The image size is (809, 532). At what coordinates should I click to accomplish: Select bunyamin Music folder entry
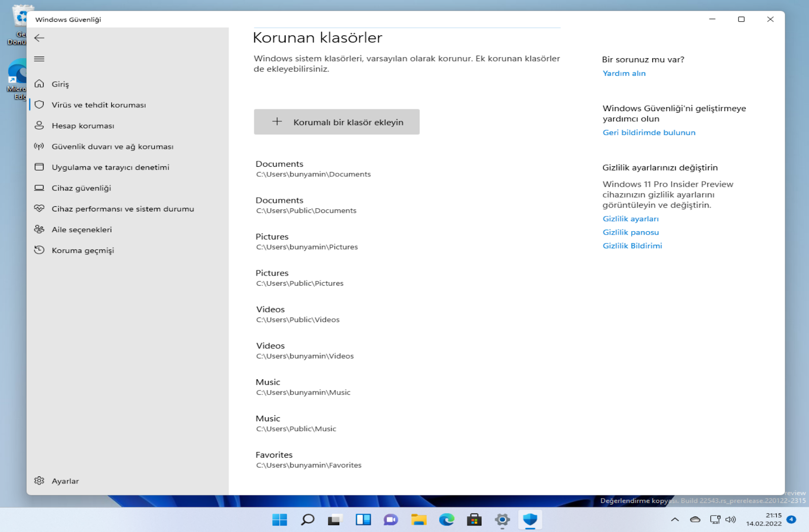point(303,387)
